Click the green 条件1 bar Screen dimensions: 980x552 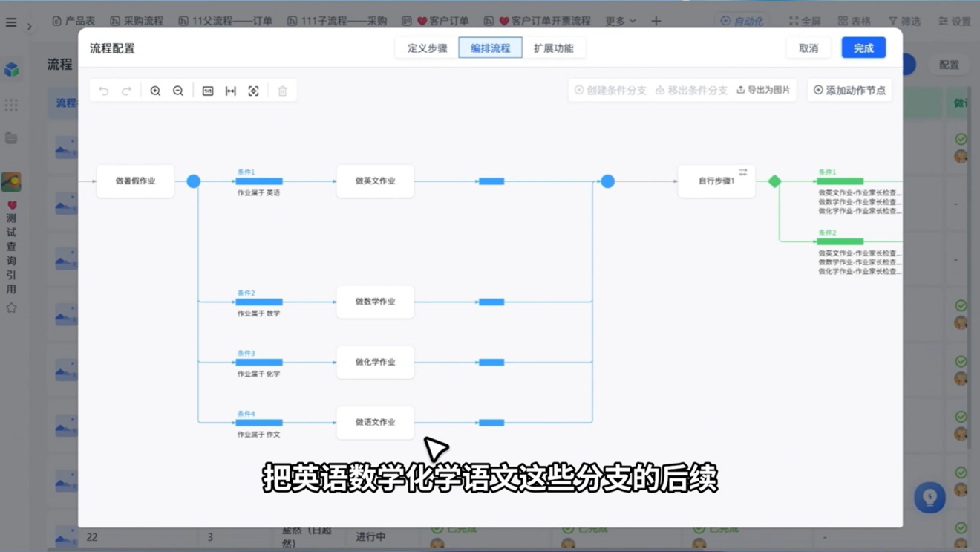(840, 181)
